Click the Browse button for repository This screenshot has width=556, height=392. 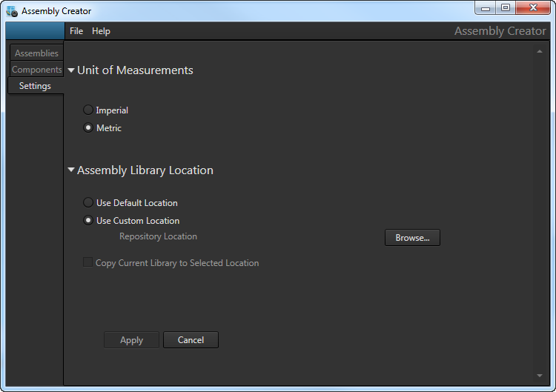(412, 238)
